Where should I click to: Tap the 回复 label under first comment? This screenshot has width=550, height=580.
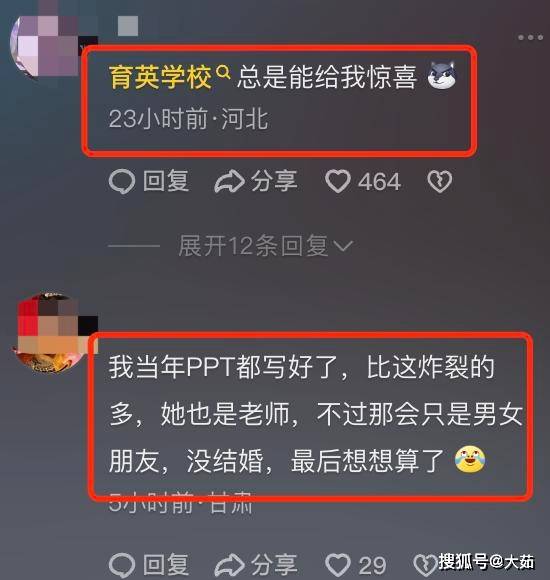click(166, 181)
